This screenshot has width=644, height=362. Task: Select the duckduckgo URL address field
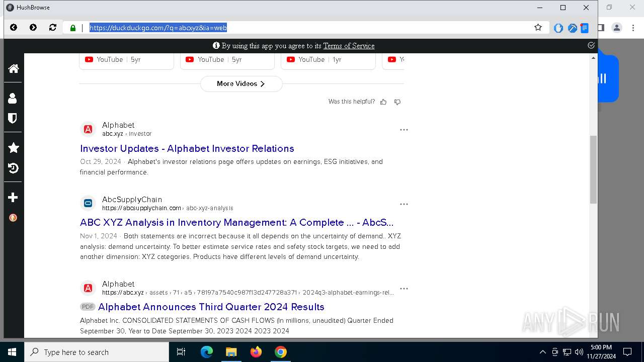tap(307, 28)
